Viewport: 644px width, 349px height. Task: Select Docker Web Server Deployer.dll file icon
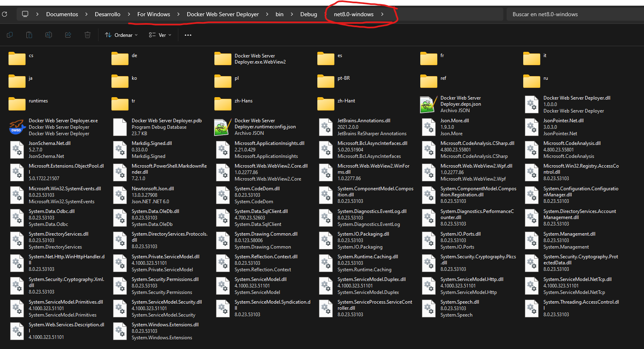coord(532,104)
